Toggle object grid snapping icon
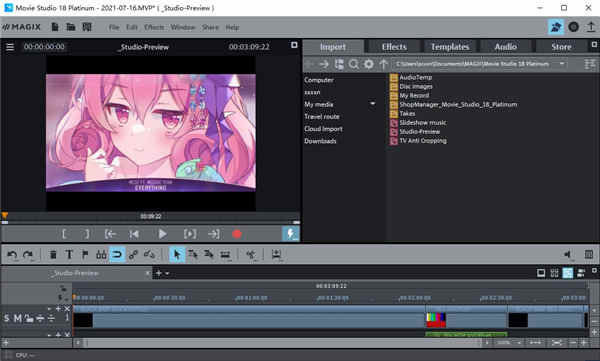The height and width of the screenshot is (361, 600). (101, 254)
